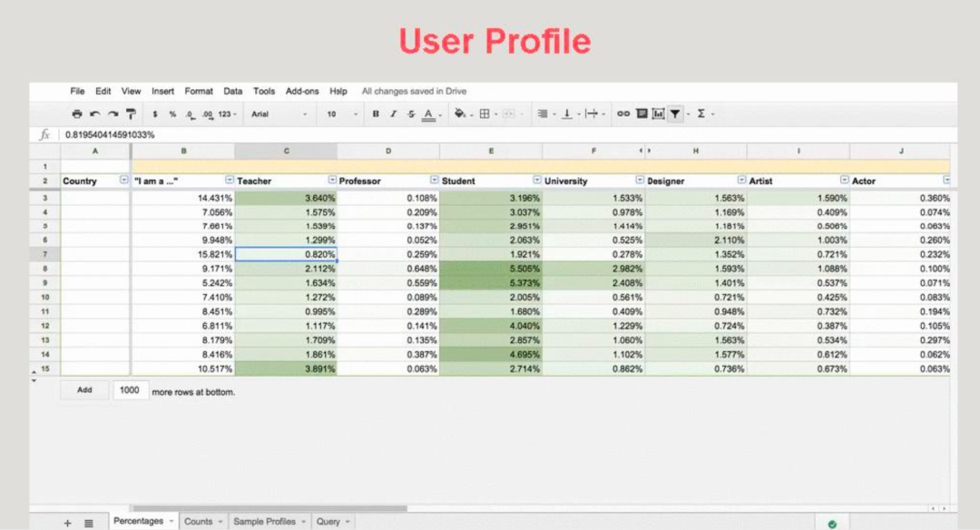Viewport: 980px width, 530px height.
Task: Expand the Country column filter dropdown
Action: 123,181
